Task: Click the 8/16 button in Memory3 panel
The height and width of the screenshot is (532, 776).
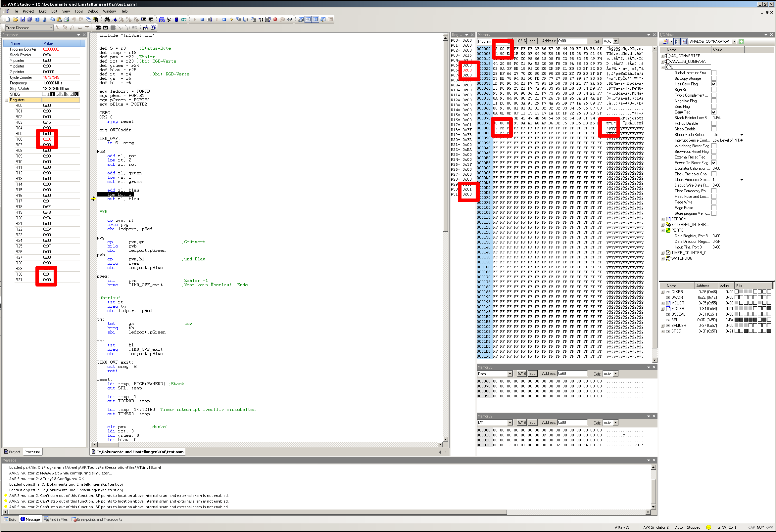Action: click(522, 374)
